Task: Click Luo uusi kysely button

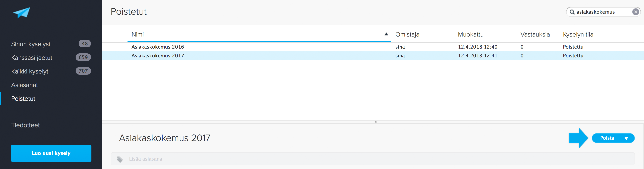Action: point(51,153)
